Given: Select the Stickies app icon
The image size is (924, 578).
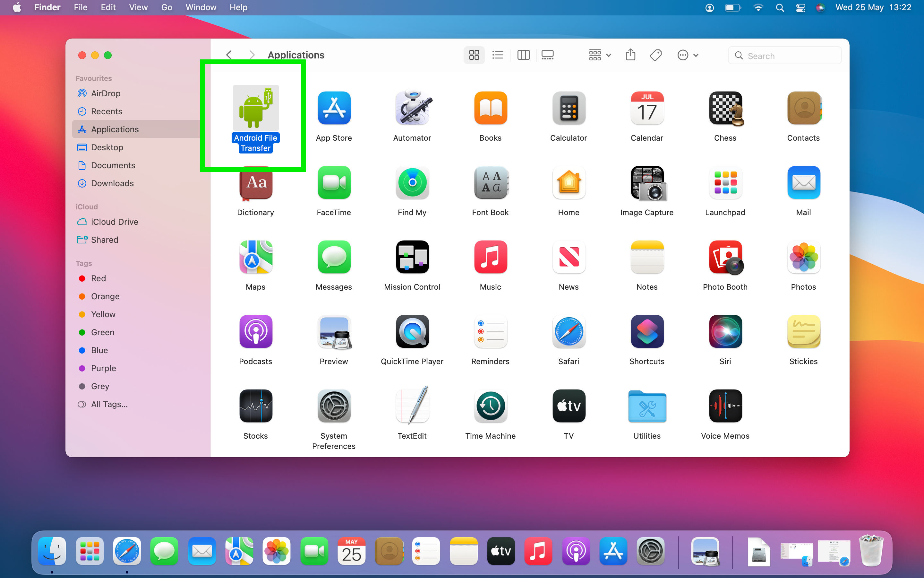Looking at the screenshot, I should (804, 332).
